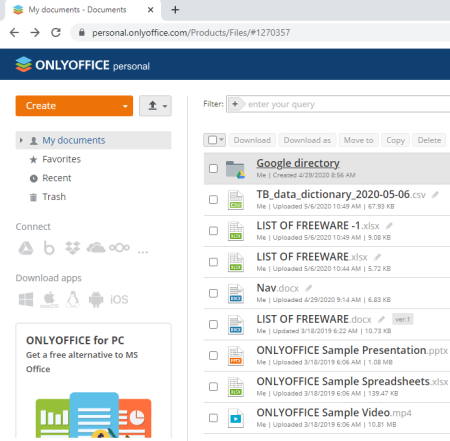Connect Google Drive account icon

pos(26,248)
